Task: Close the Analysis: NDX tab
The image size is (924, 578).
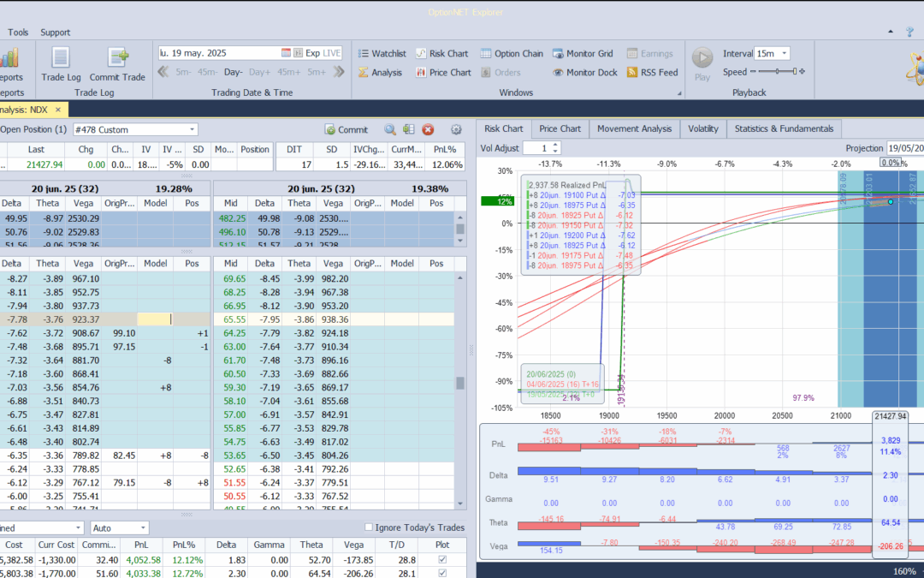Action: point(58,110)
